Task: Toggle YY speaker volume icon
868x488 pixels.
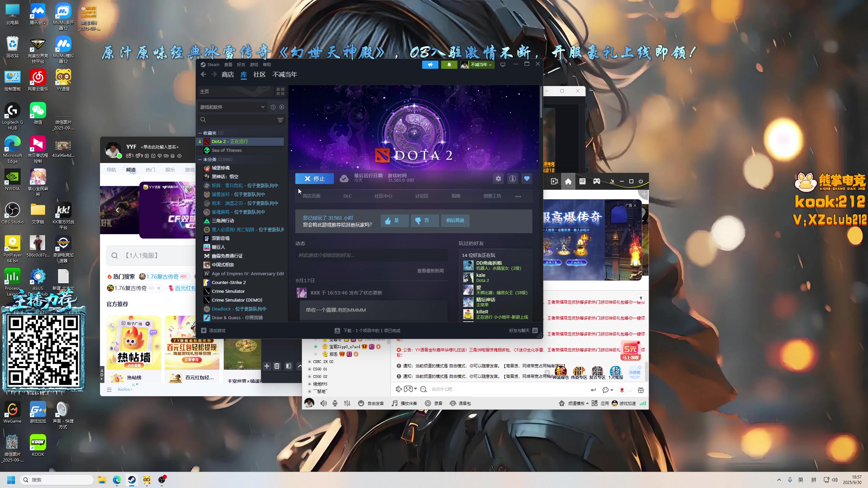Action: [x=323, y=403]
